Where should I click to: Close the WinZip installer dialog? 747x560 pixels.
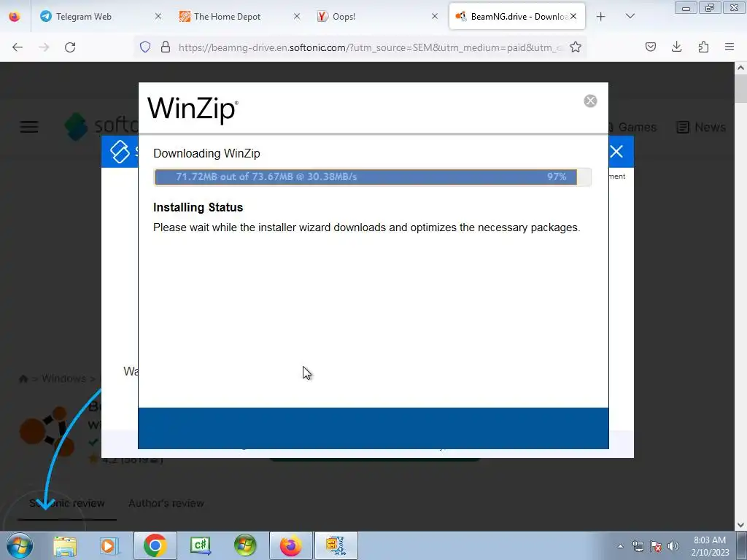coord(590,101)
